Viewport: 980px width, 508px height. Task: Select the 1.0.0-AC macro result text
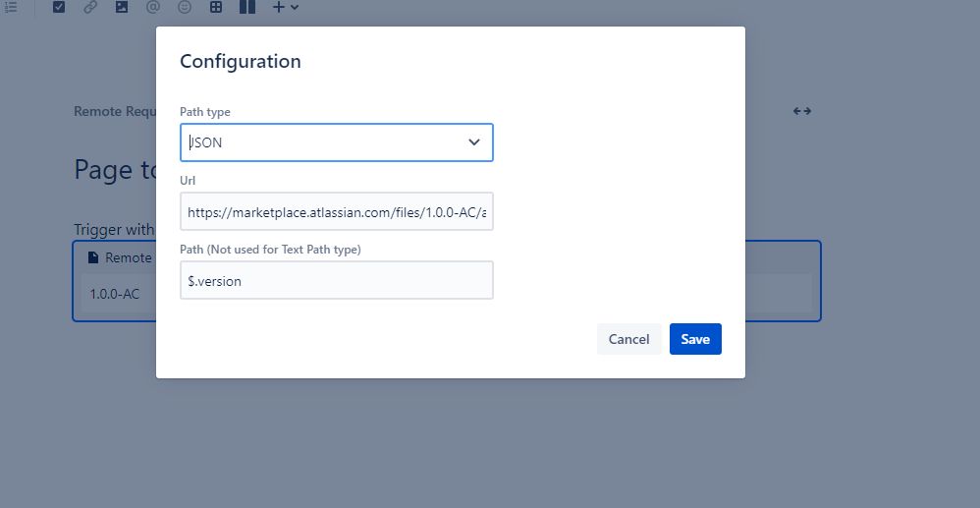(x=114, y=294)
